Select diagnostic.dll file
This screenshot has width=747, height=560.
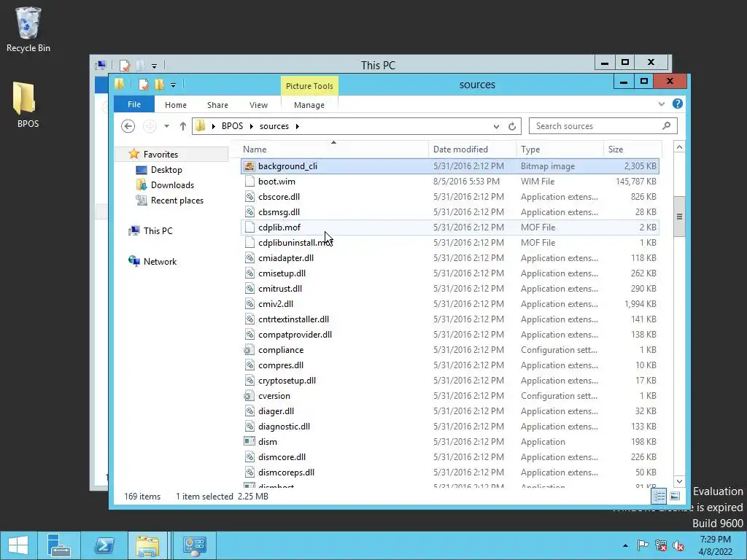click(x=449, y=426)
